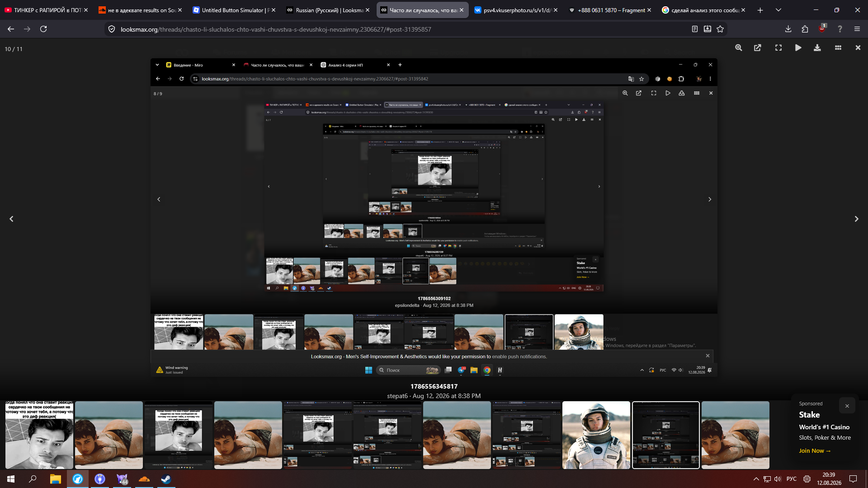Viewport: 868px width, 488px height.
Task: Click the save-page icon beside reader view
Action: [x=708, y=29]
